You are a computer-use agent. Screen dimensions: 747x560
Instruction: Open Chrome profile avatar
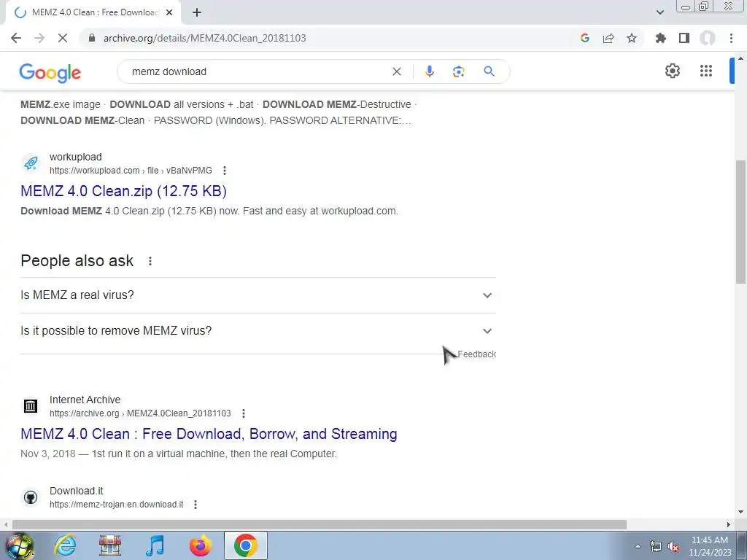point(708,38)
